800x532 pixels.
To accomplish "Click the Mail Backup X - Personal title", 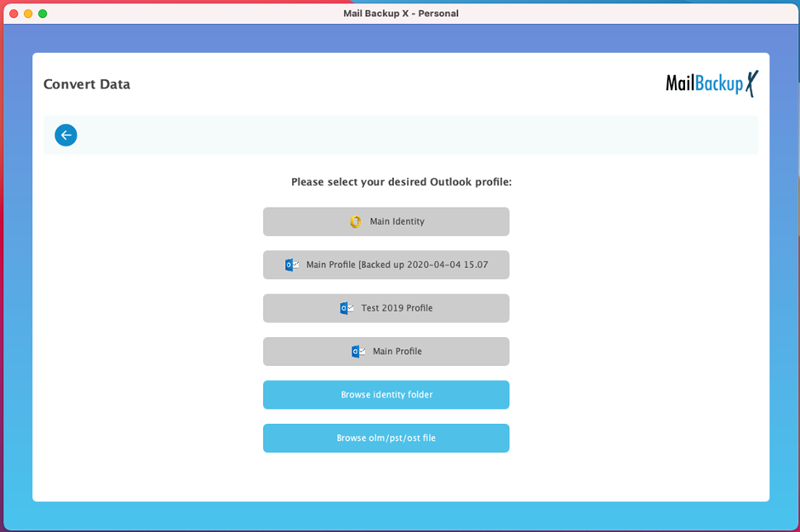I will pos(401,14).
